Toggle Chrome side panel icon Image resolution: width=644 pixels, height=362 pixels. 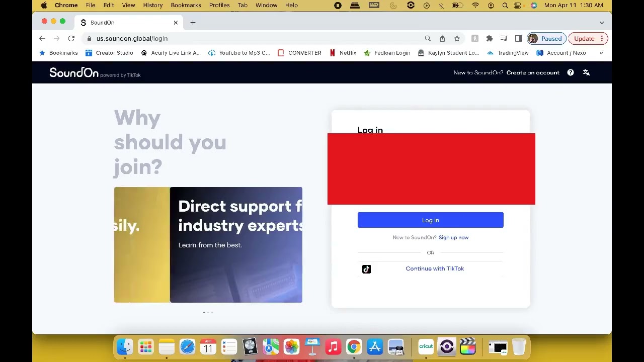click(x=518, y=39)
